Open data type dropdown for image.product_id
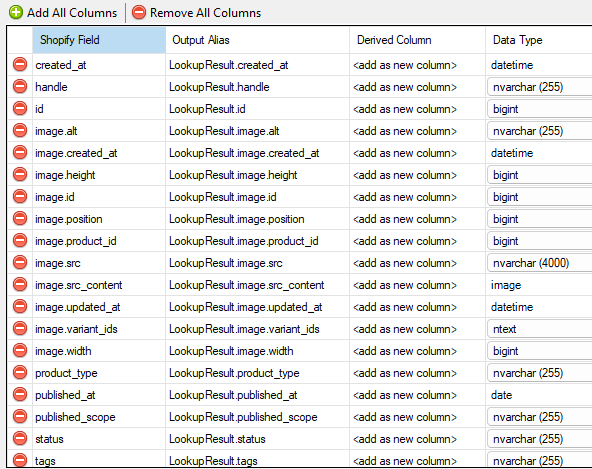 point(540,241)
